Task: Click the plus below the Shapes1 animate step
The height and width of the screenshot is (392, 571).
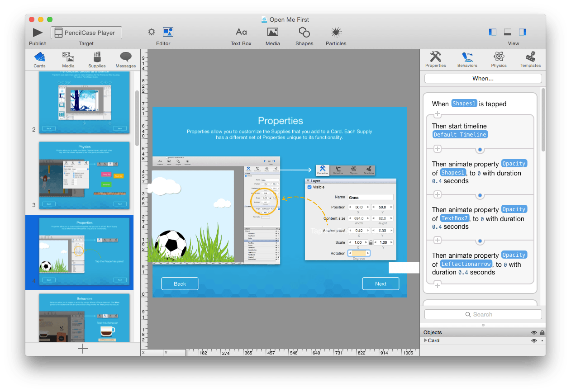Action: [x=438, y=194]
